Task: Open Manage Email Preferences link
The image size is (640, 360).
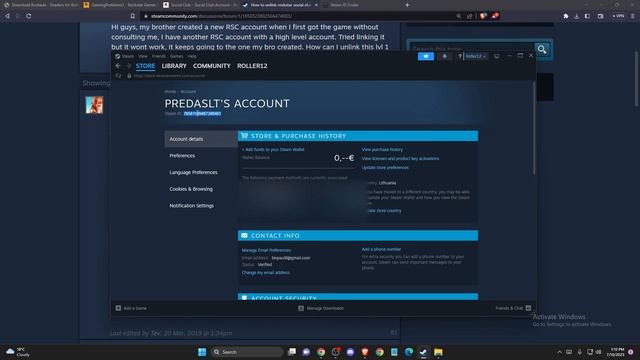Action: tap(266, 250)
